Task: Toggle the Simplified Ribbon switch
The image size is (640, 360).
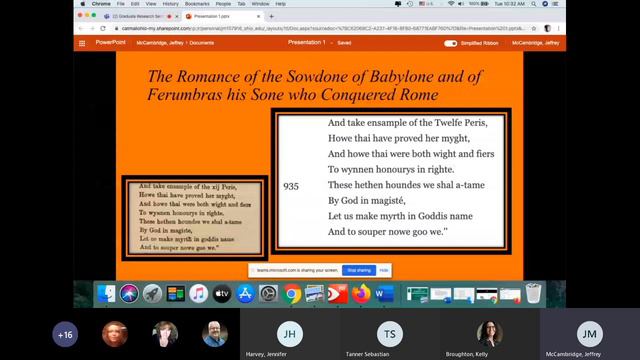Action: coord(450,43)
